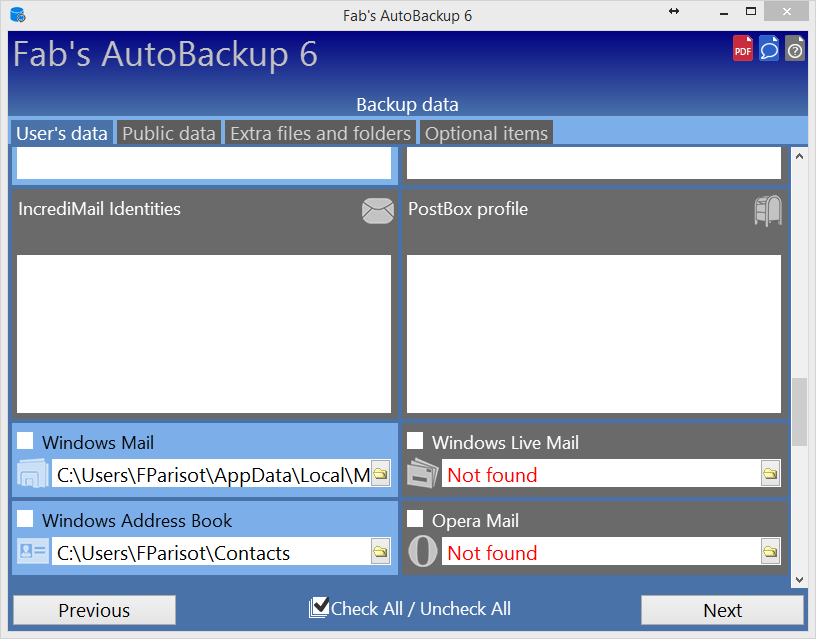Viewport: 816px width, 639px height.
Task: Enable the Windows Mail checkbox
Action: [25, 441]
